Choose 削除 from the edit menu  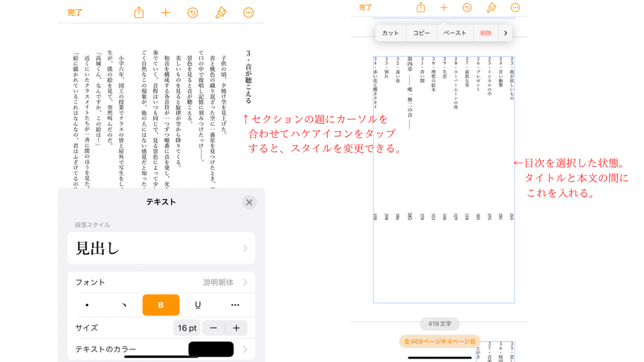486,33
